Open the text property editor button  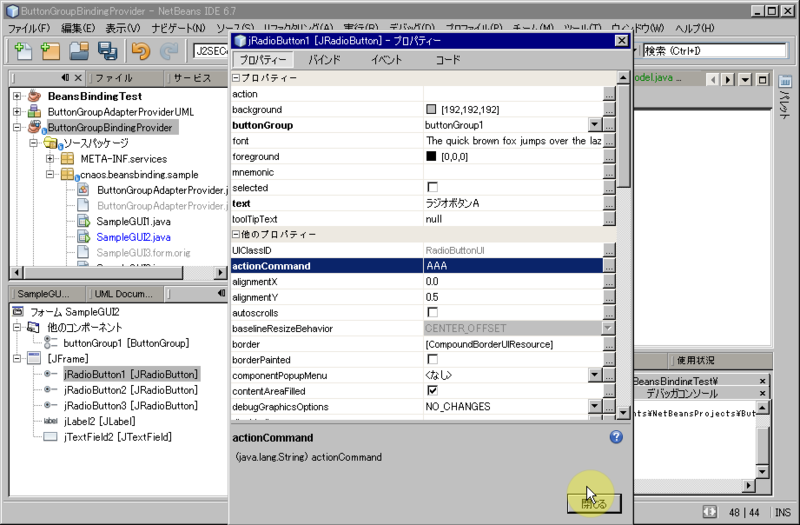pyautogui.click(x=609, y=204)
